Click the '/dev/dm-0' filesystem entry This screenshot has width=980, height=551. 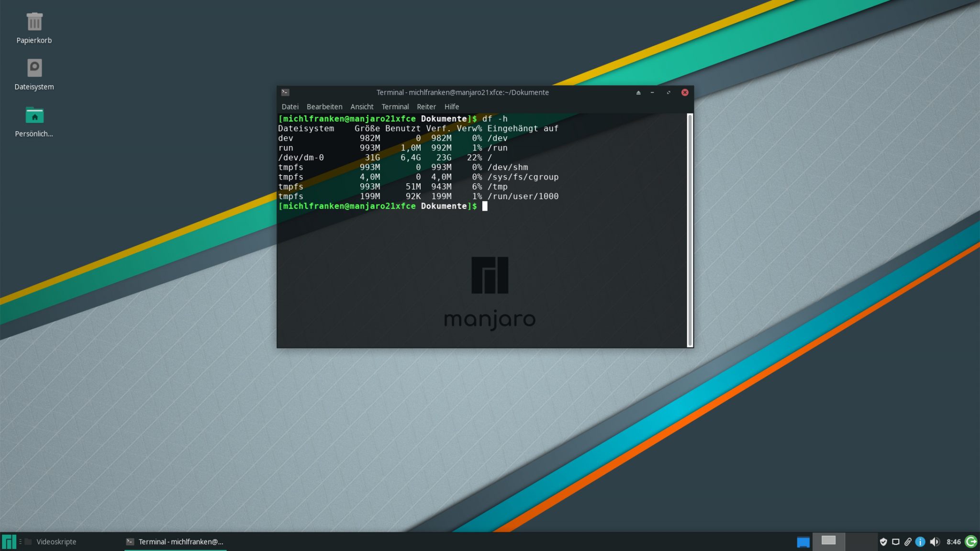click(301, 157)
